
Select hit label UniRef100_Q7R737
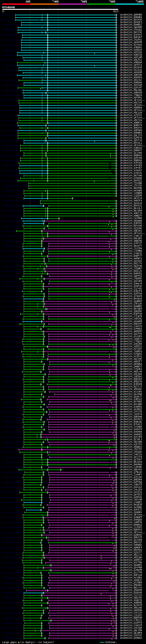tap(131, 243)
